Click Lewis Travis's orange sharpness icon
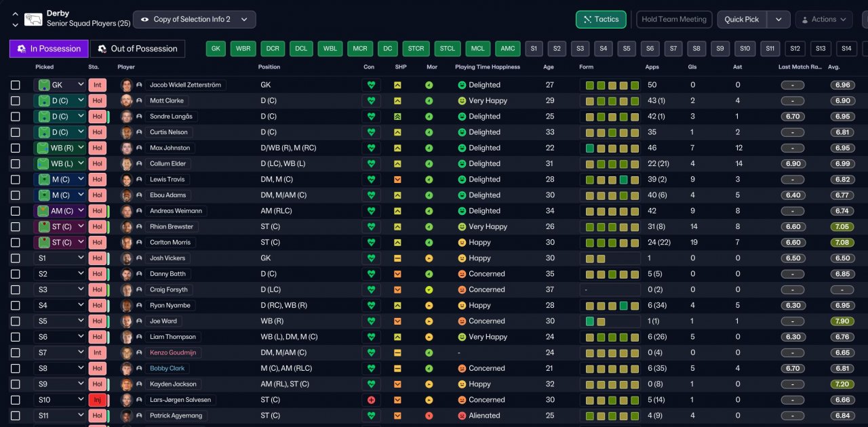This screenshot has width=868, height=427. pos(397,180)
